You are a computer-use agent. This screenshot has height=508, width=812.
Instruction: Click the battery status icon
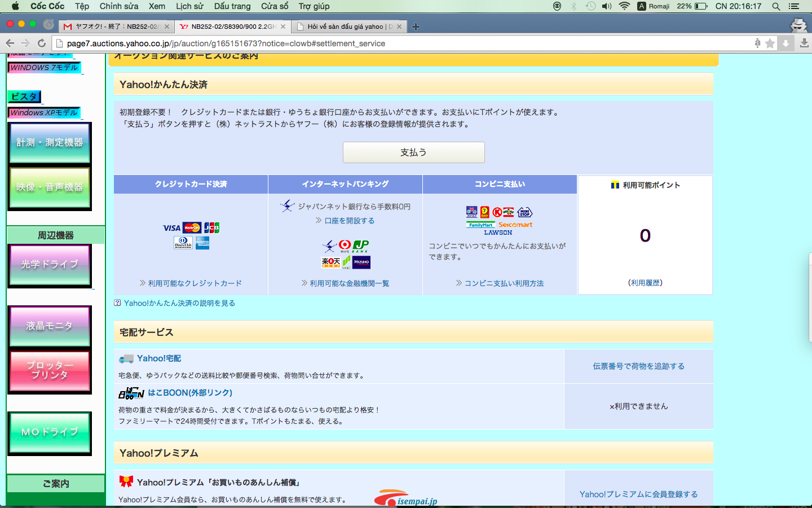pyautogui.click(x=701, y=6)
